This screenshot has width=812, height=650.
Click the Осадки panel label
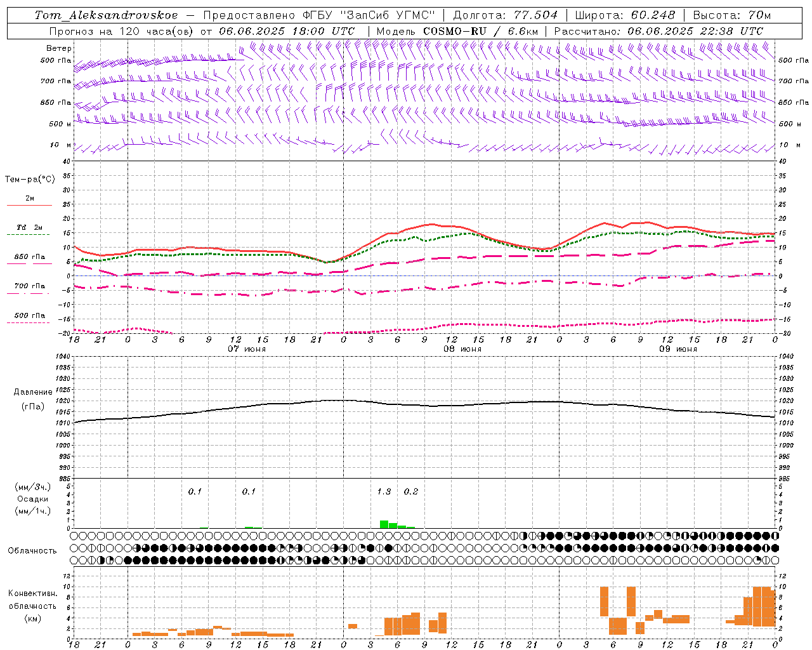tap(32, 499)
